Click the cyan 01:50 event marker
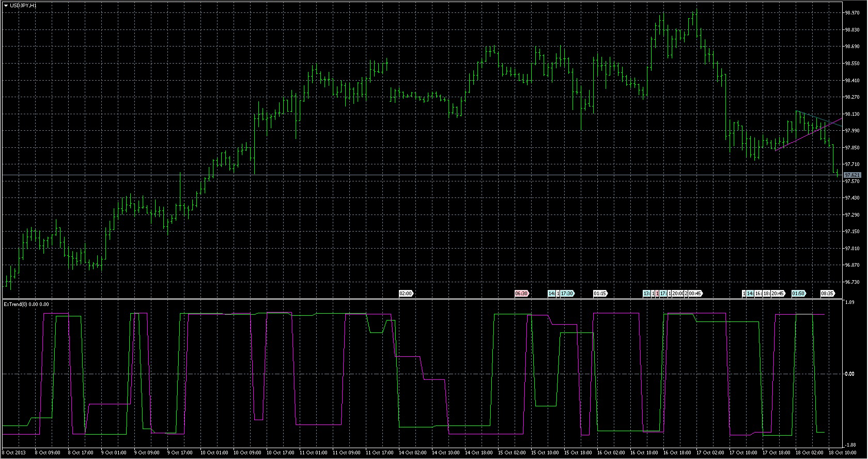This screenshot has width=868, height=459. (798, 294)
